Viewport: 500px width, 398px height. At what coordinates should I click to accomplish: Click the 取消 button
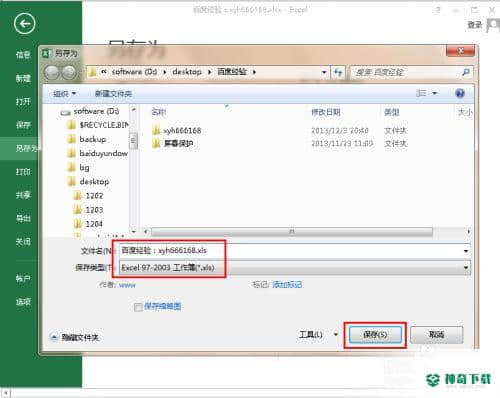(x=436, y=335)
